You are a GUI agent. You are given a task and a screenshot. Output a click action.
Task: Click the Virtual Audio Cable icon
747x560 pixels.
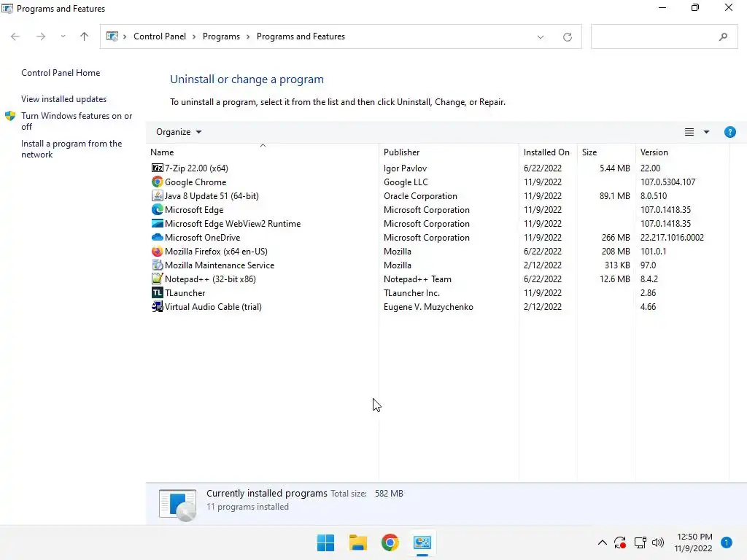(x=158, y=306)
